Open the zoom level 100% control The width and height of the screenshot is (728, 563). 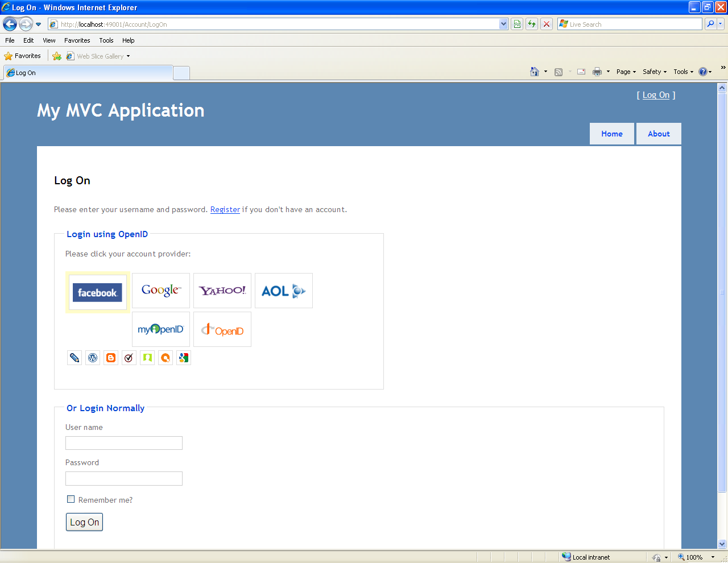[x=695, y=557]
